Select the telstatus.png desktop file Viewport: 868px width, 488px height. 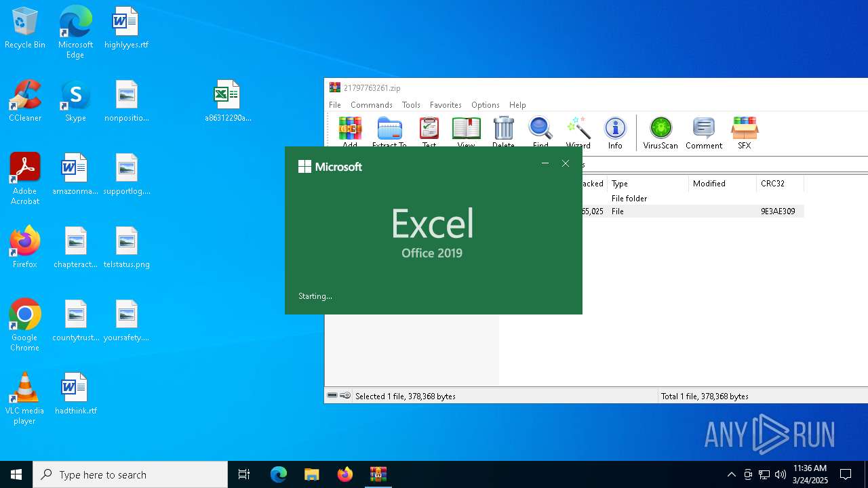pos(126,247)
